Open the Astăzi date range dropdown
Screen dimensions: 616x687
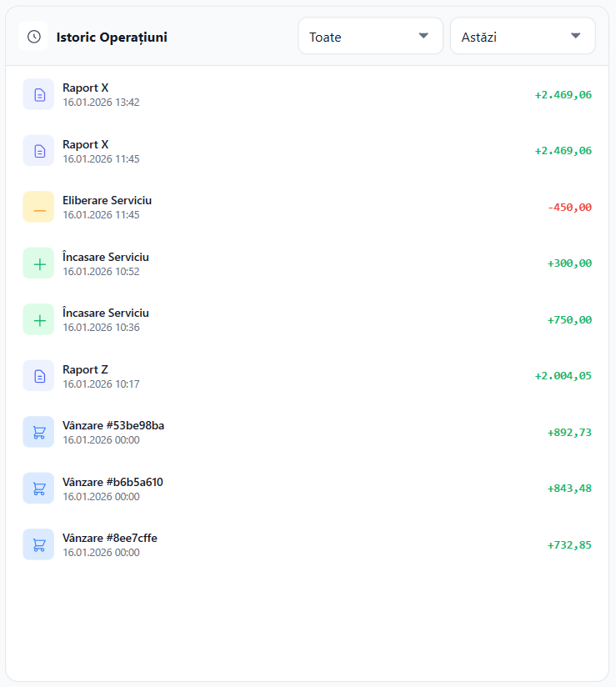tap(522, 37)
